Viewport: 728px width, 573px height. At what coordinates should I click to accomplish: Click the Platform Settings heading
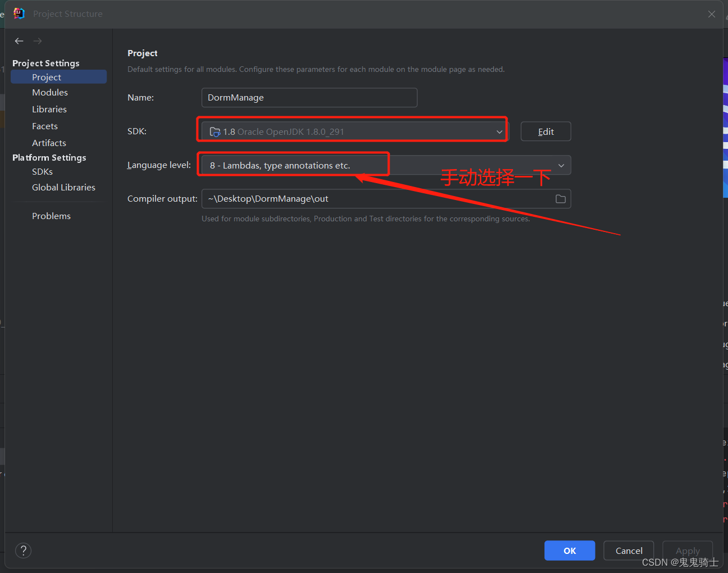49,157
